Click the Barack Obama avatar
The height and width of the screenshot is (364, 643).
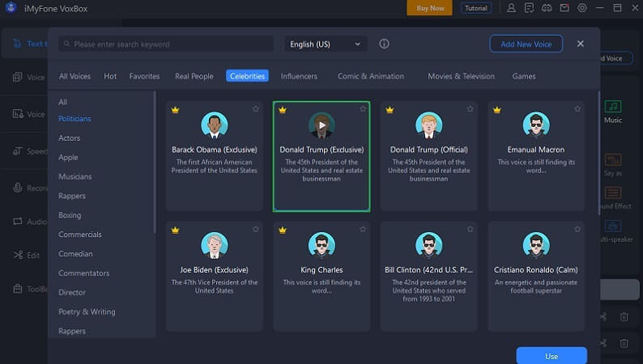tap(214, 125)
